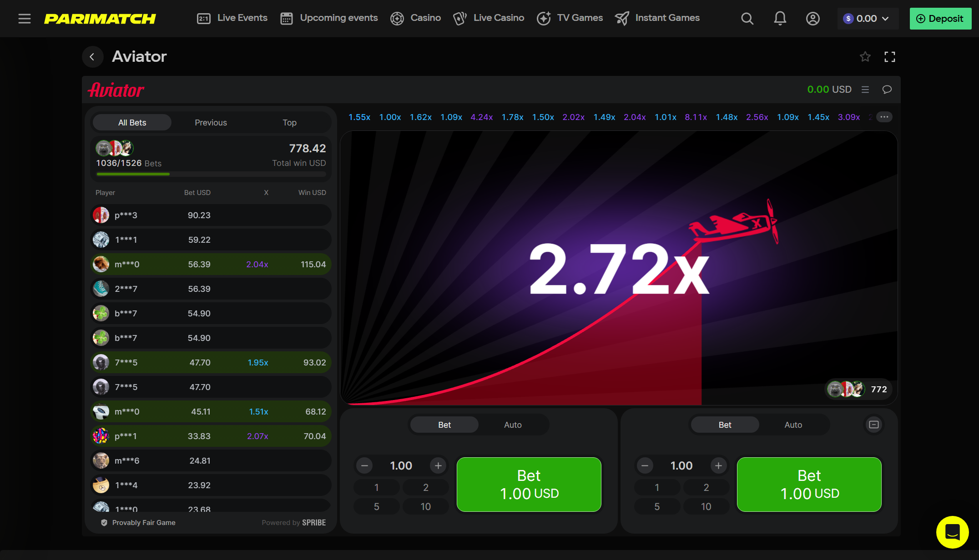Viewport: 979px width, 560px height.
Task: Click the yellow live support chat button
Action: pyautogui.click(x=952, y=532)
